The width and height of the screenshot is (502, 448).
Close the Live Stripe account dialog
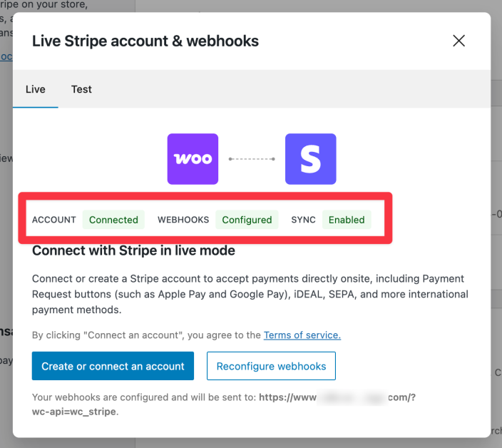point(459,41)
